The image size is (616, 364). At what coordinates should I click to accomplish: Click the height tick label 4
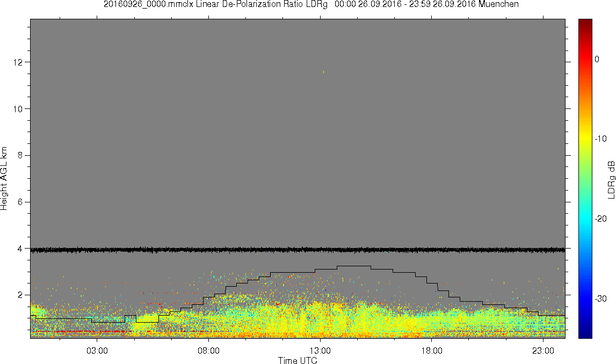(x=20, y=249)
